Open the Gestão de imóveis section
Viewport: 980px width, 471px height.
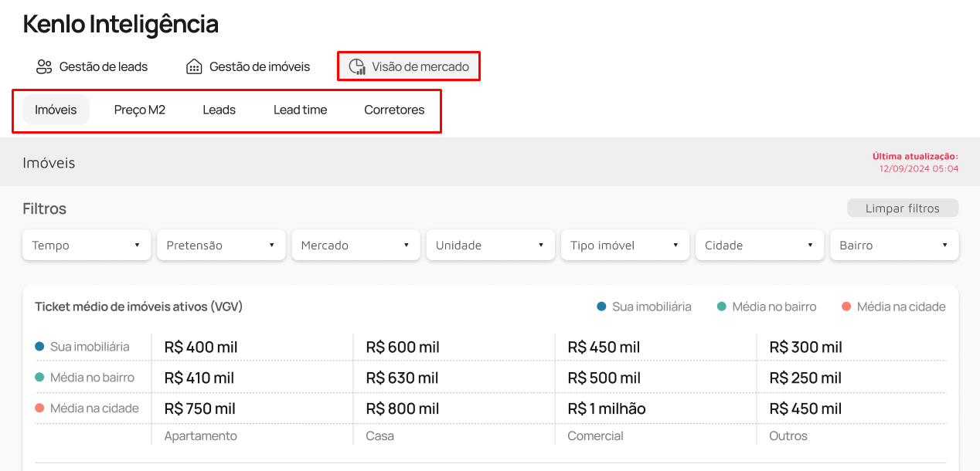click(x=248, y=66)
